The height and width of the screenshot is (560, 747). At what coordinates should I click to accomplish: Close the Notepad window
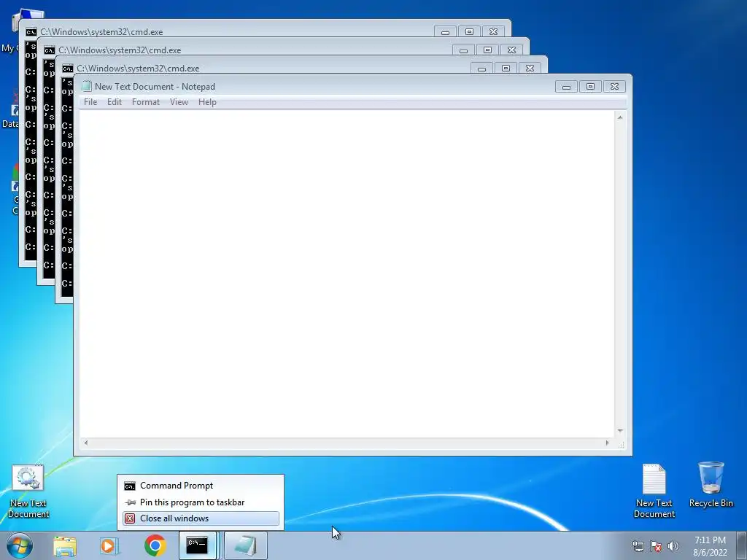pos(614,87)
